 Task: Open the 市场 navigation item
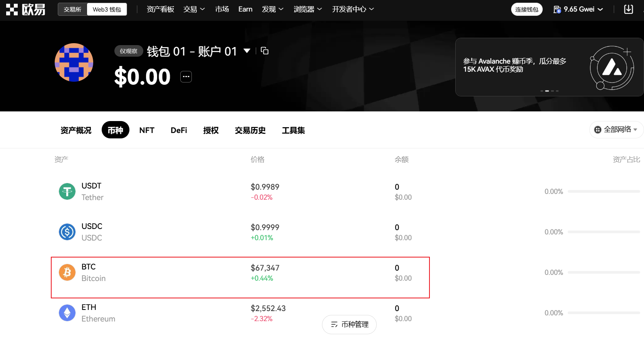click(222, 9)
